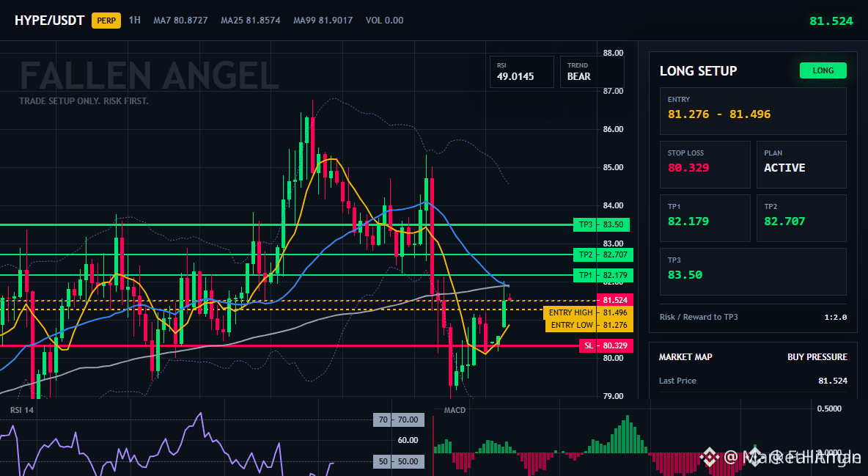The height and width of the screenshot is (476, 868).
Task: Click the MA25 81.8574 indicator readout
Action: (250, 20)
